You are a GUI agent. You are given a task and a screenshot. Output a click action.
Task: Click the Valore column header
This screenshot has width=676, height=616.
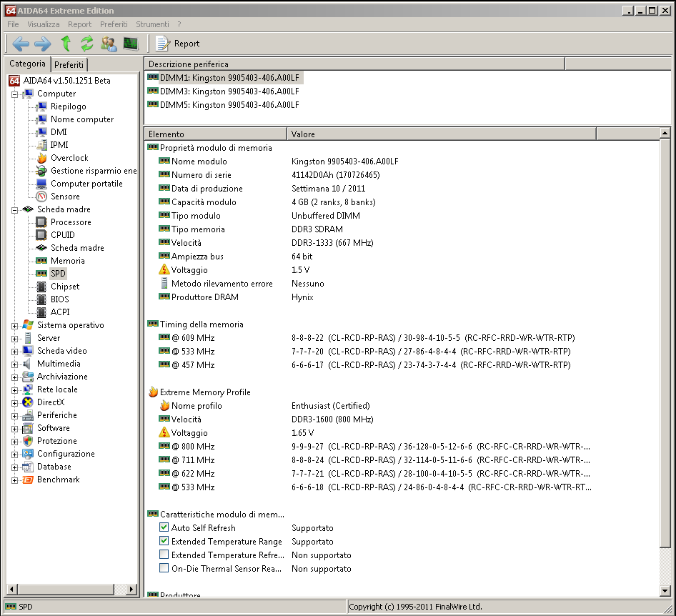click(442, 134)
